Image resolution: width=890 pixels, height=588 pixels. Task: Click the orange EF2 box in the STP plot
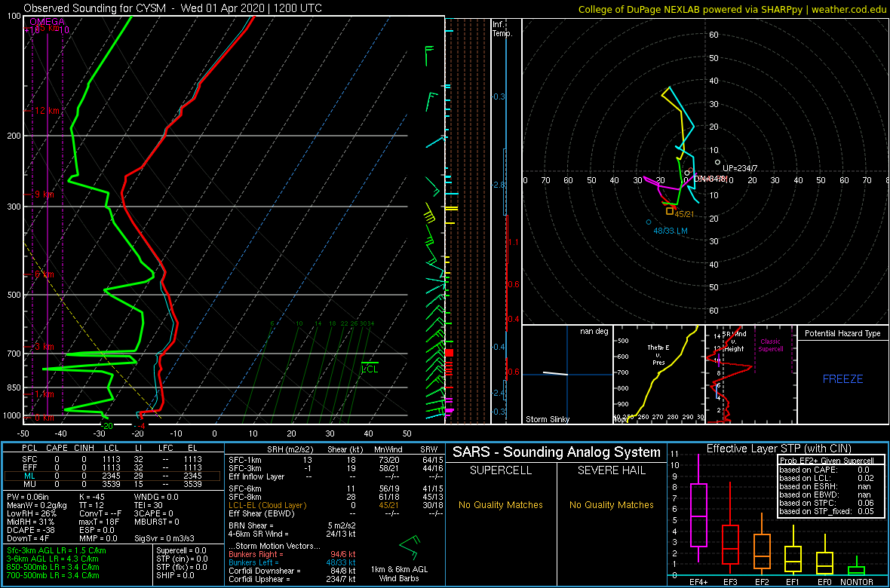click(x=762, y=552)
